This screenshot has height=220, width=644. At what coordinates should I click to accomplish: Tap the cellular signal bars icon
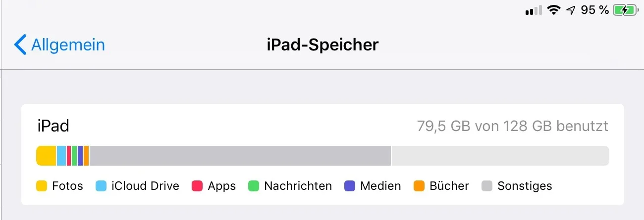click(x=533, y=10)
